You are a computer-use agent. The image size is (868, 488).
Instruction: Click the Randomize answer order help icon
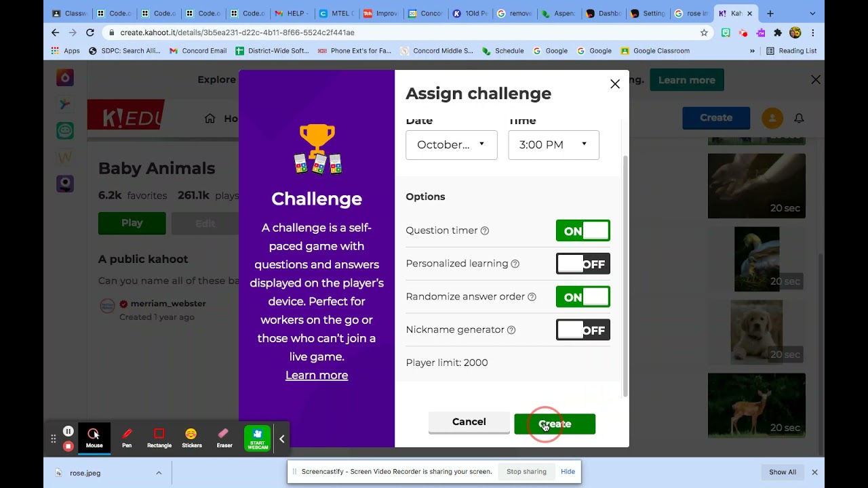[x=532, y=297]
